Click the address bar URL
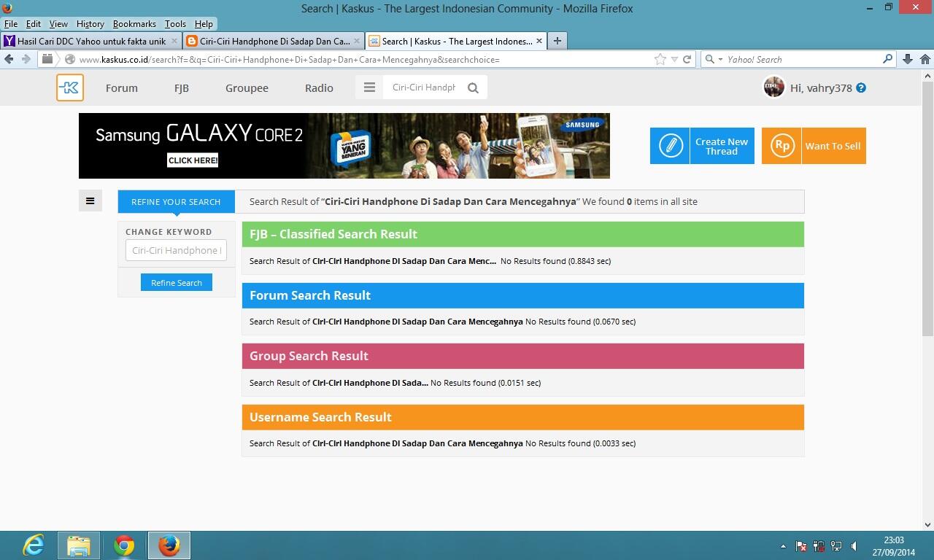Image resolution: width=934 pixels, height=560 pixels. point(289,59)
